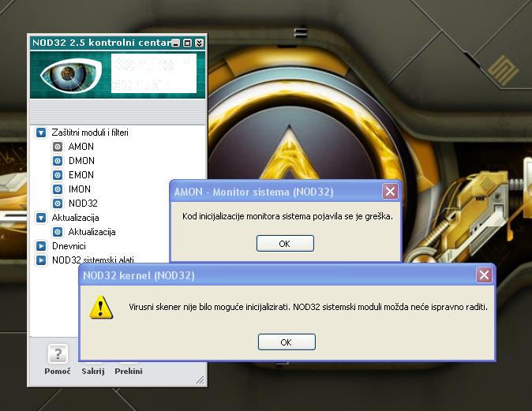Minimize the NOD32 kontrolni centar window
Viewport: 532px width, 411px height.
click(x=175, y=43)
